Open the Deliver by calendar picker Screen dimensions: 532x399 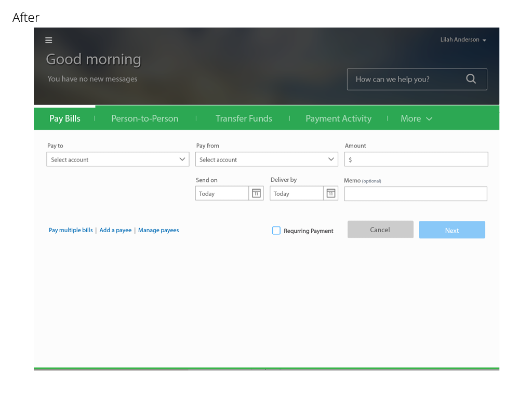tap(331, 193)
